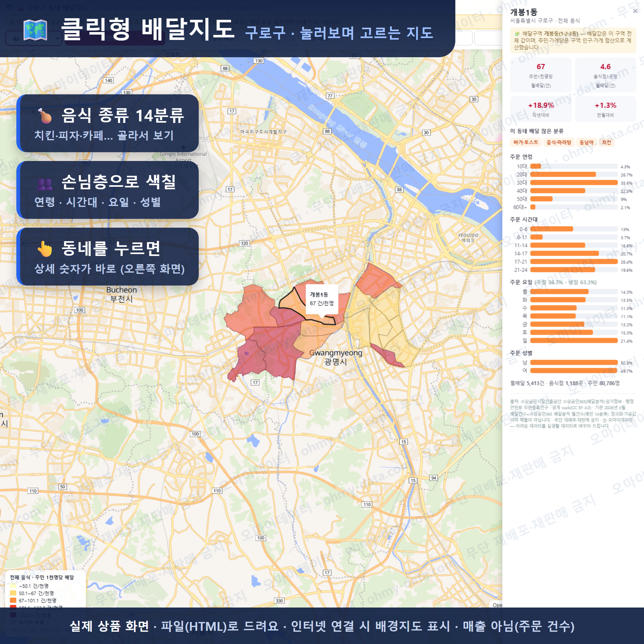Click the 주문 연령 section heading
The width and height of the screenshot is (644, 644).
click(x=521, y=157)
